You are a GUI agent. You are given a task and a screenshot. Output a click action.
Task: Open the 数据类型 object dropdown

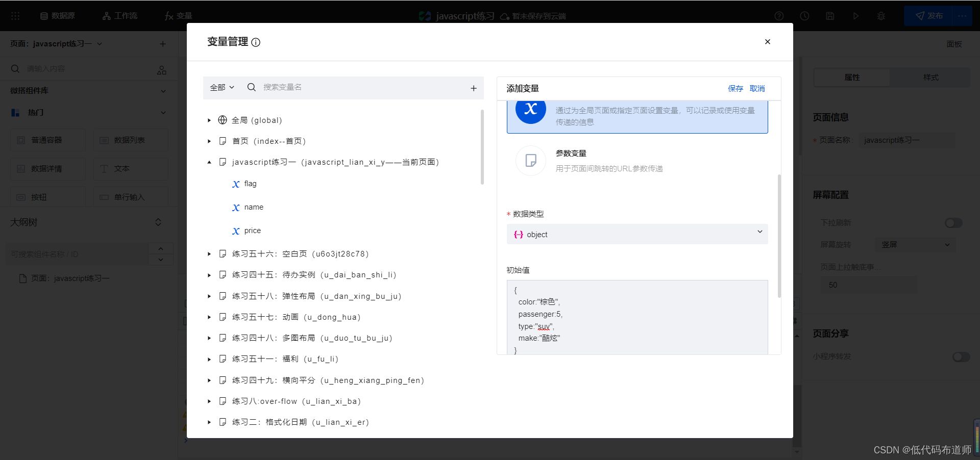tap(637, 234)
